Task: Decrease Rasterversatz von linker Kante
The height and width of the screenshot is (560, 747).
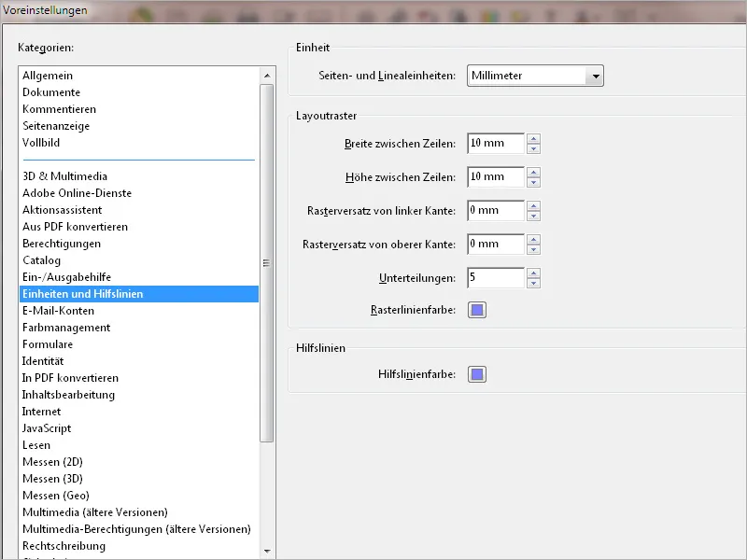Action: (x=533, y=216)
